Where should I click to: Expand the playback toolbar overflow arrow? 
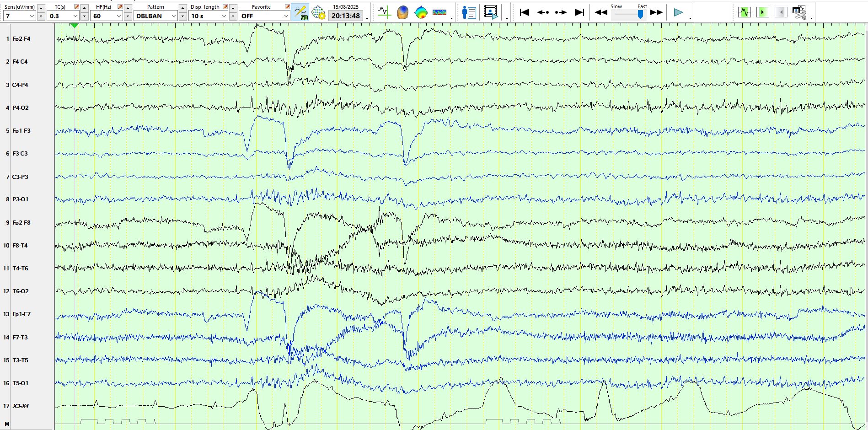pos(690,18)
